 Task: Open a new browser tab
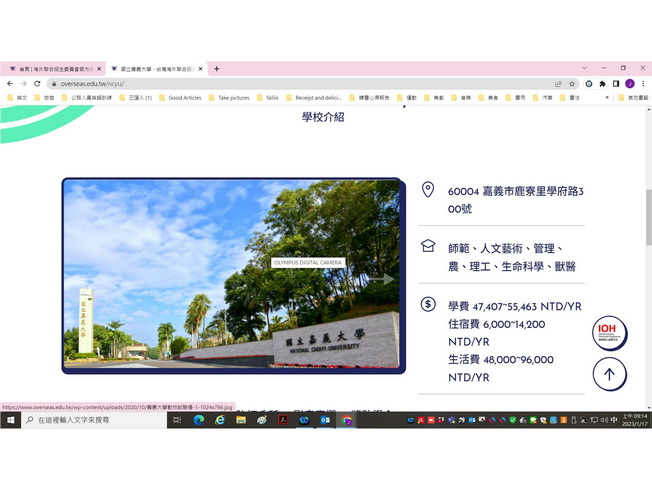click(x=217, y=69)
